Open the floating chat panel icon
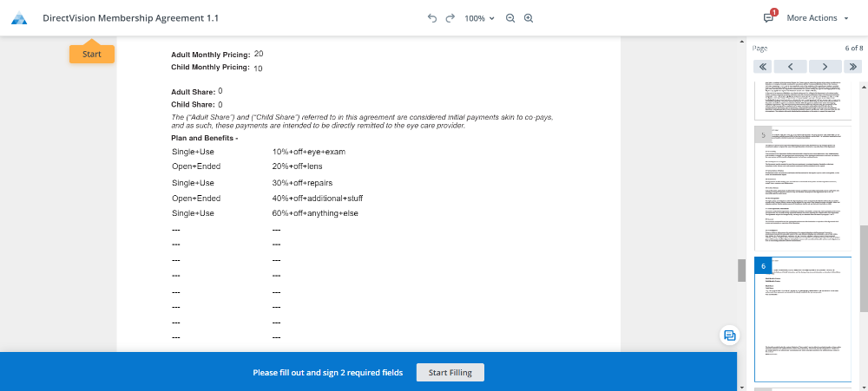The image size is (868, 391). tap(729, 336)
